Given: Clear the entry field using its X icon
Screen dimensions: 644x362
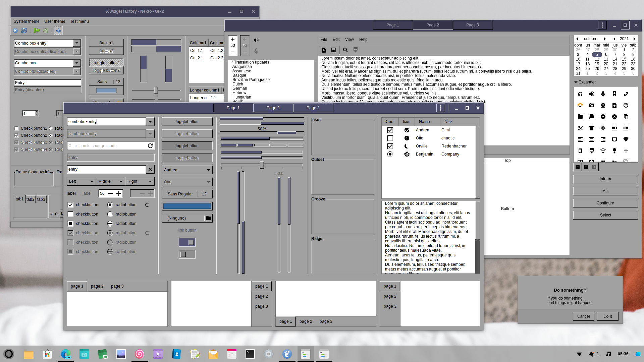Looking at the screenshot, I should click(x=150, y=169).
